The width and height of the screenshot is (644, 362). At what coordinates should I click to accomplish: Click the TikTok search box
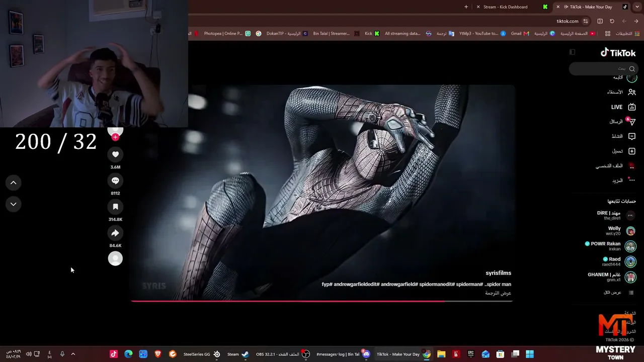pyautogui.click(x=603, y=68)
